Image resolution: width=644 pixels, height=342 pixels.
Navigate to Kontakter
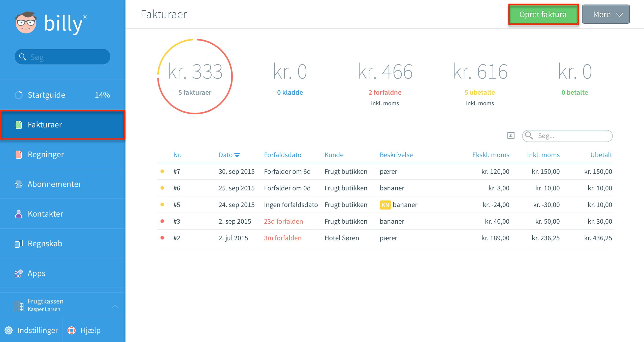tap(63, 214)
